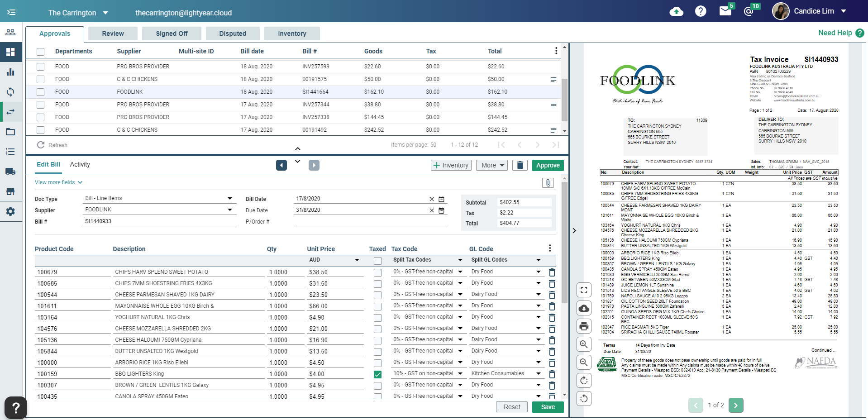Image resolution: width=868 pixels, height=420 pixels.
Task: Print the invoice document
Action: [584, 326]
